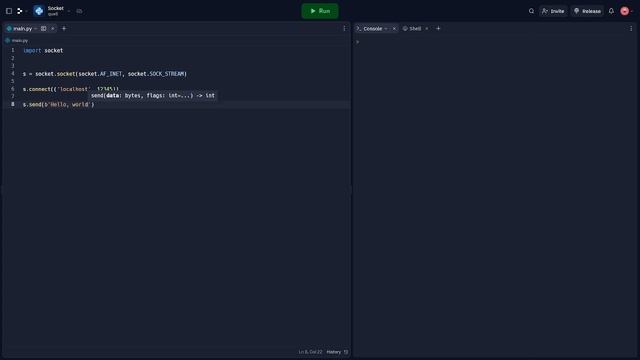Close the Shell tab
The image size is (640, 360).
coord(427,29)
